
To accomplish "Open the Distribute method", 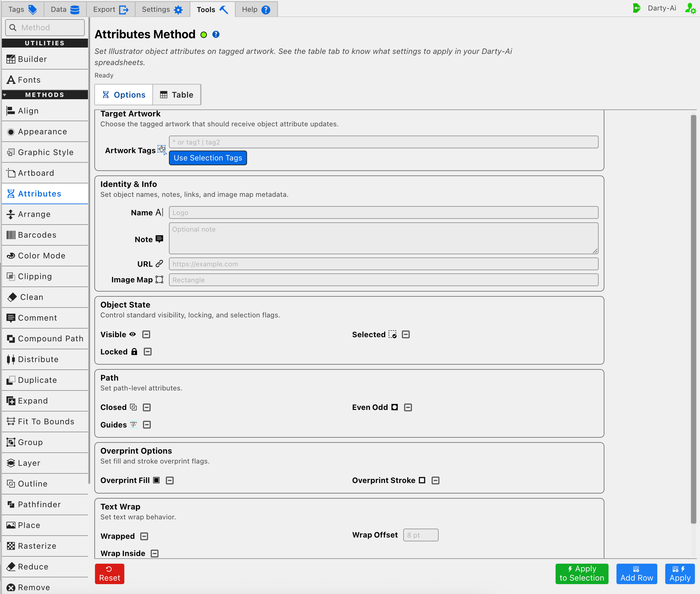I will 45,359.
